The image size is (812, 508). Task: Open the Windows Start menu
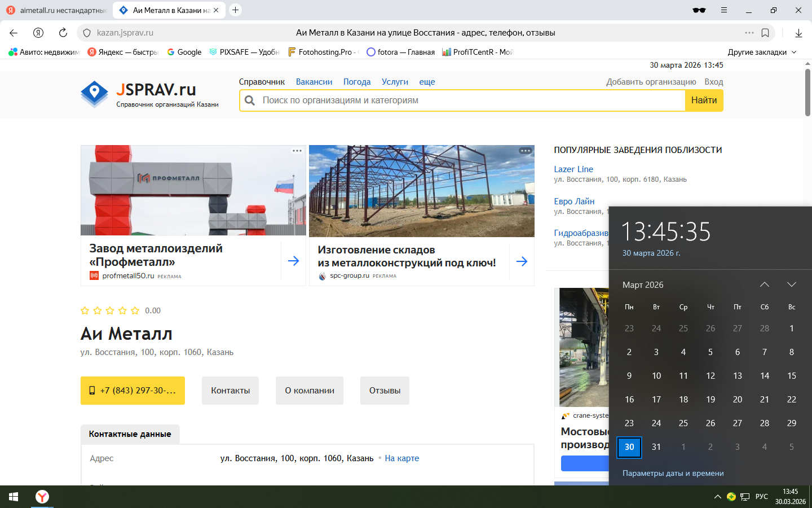tap(14, 497)
